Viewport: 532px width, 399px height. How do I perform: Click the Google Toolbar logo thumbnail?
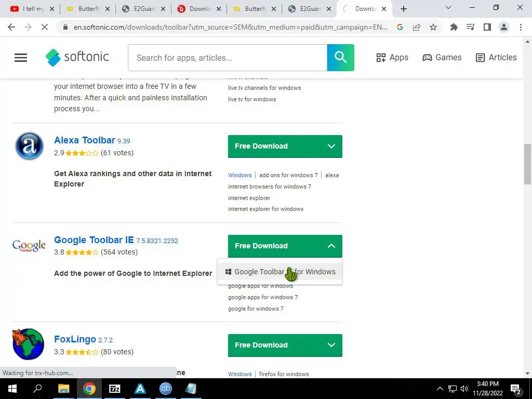coord(29,245)
